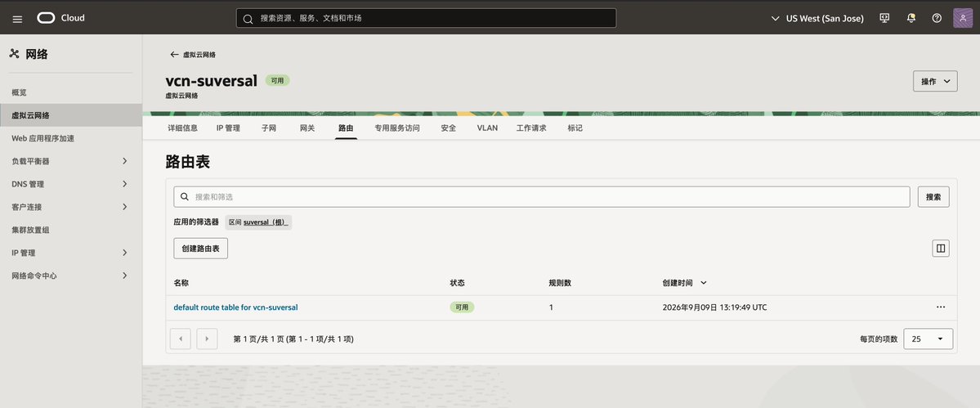The image size is (980, 408).
Task: Change 每页的项数 dropdown showing 25
Action: pyautogui.click(x=929, y=339)
